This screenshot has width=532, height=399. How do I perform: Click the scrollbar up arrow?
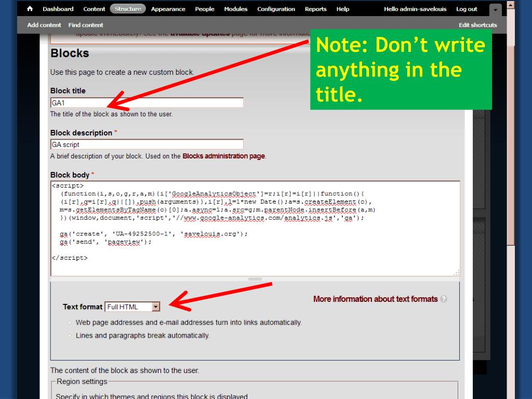[511, 5]
